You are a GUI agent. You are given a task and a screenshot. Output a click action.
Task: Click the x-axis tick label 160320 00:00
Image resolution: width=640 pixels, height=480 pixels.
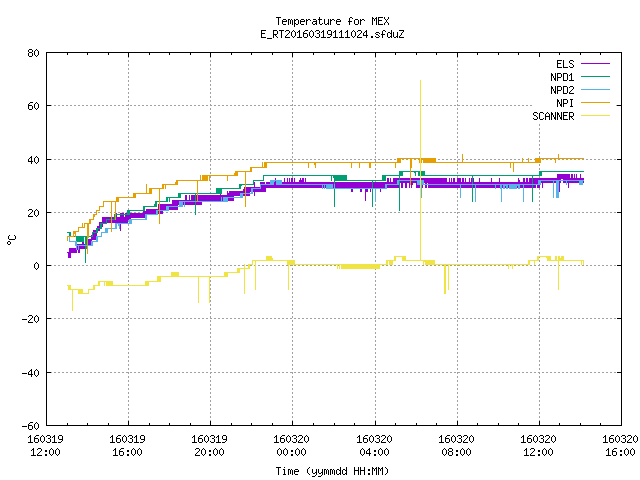point(291,446)
